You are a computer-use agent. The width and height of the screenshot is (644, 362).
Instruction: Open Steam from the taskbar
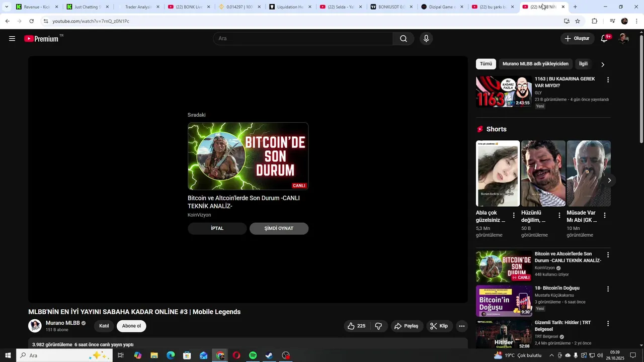point(270,355)
